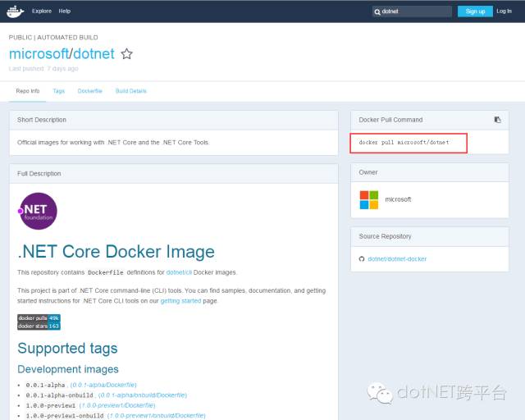Click the Development images heading
The image size is (525, 420).
pos(68,369)
